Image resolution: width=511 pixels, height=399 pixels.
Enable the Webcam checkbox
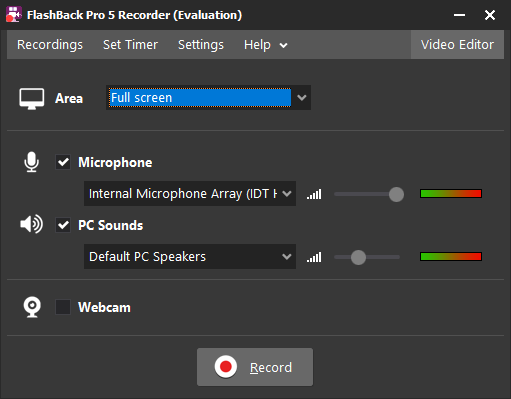pyautogui.click(x=63, y=307)
